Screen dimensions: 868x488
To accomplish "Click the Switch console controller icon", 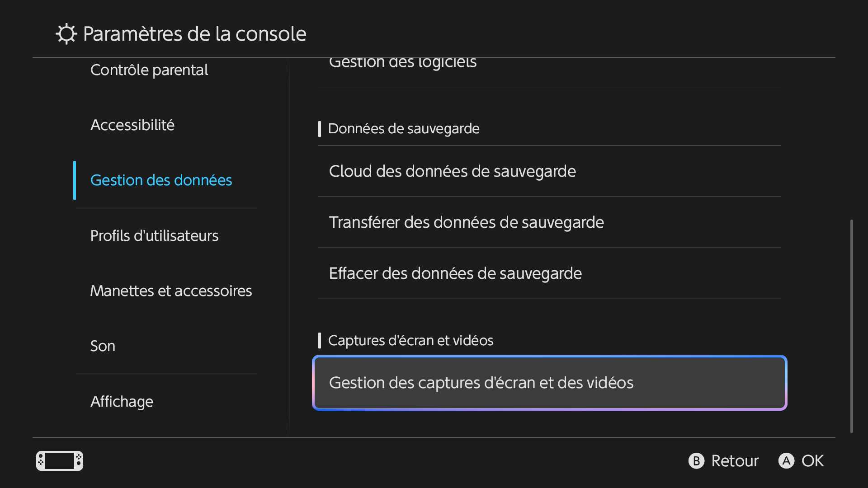I will pyautogui.click(x=60, y=461).
